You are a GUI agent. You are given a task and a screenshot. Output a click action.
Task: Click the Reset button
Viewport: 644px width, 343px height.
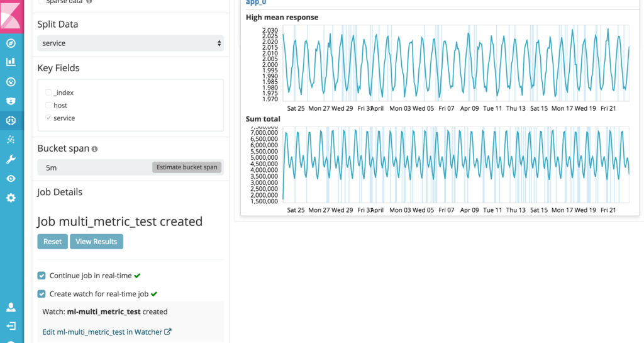tap(53, 242)
